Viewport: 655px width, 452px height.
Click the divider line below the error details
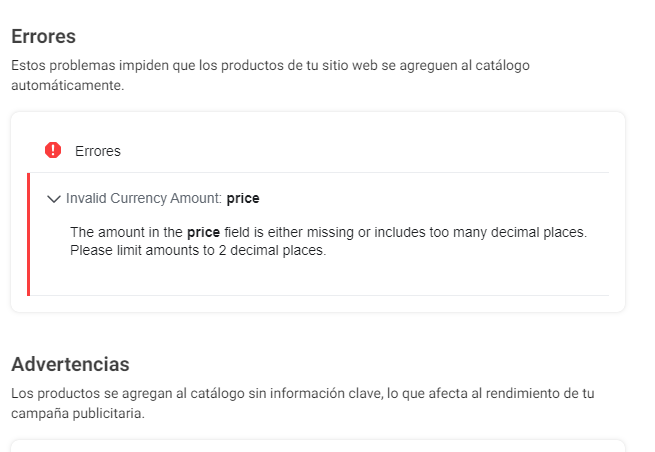coord(320,295)
